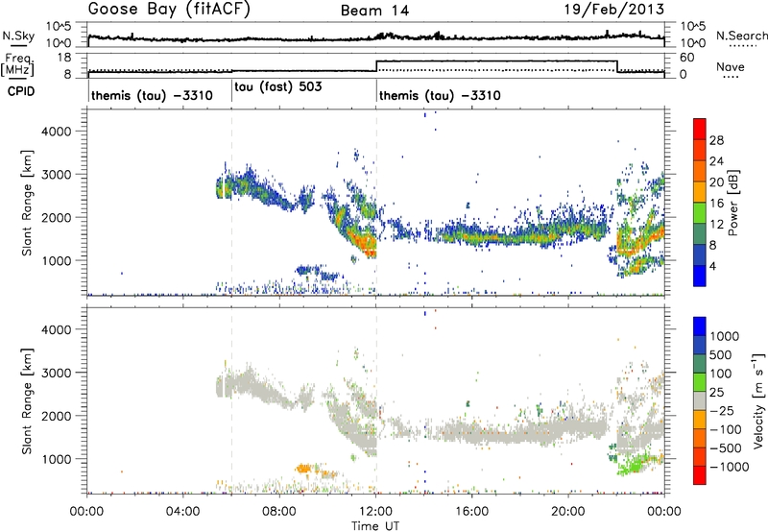Pick the light green 25–100 velocity segment

[x=700, y=382]
